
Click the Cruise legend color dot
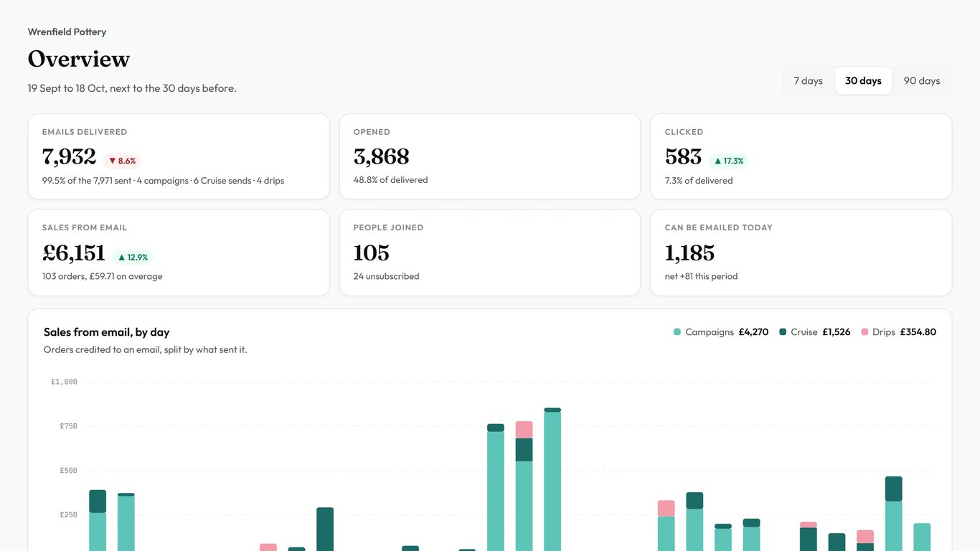(783, 332)
